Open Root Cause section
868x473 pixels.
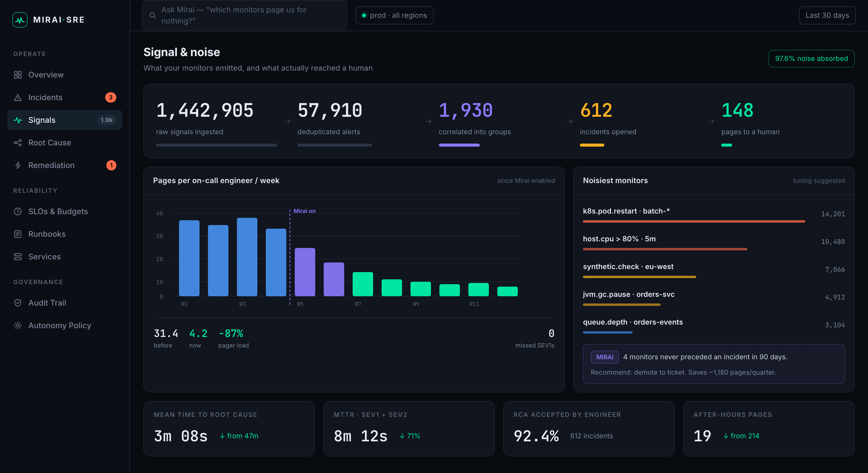pyautogui.click(x=65, y=143)
